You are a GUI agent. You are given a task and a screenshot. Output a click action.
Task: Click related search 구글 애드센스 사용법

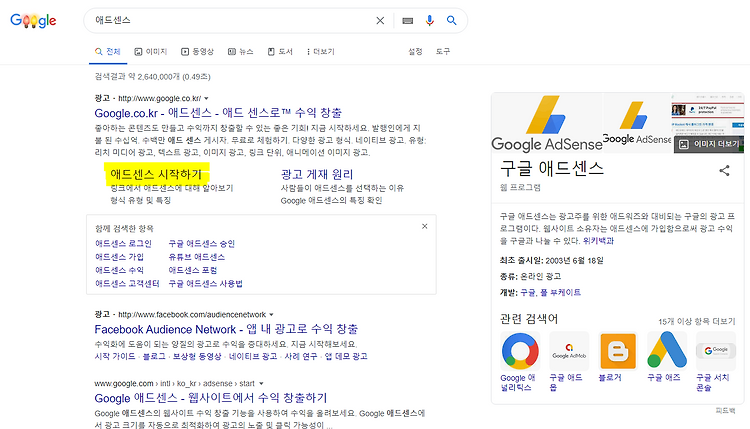(x=206, y=284)
